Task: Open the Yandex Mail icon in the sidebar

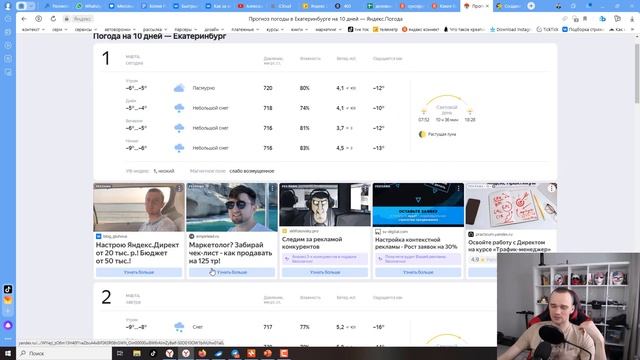Action: 8,300
